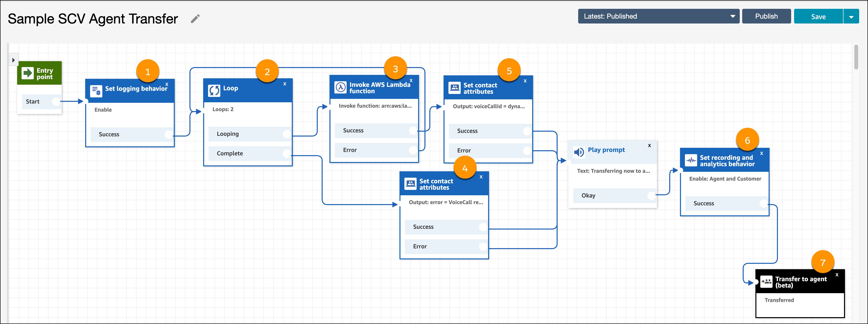Click the green Entry point arrow icon
868x324 pixels.
[28, 73]
